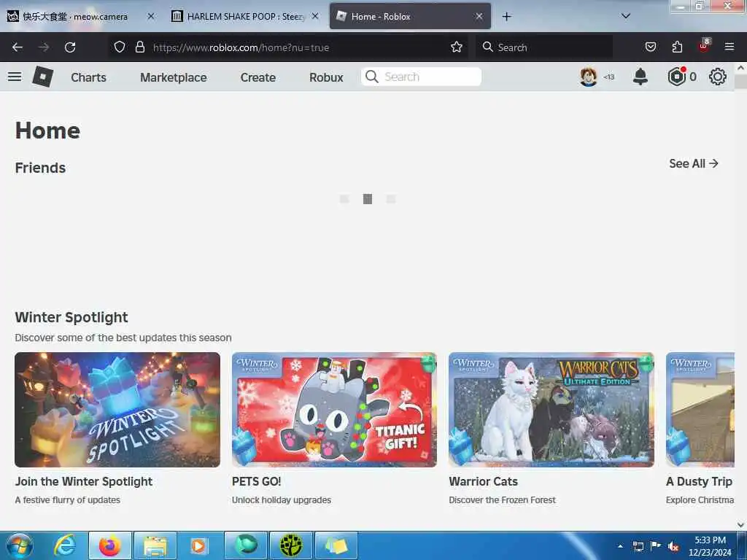The height and width of the screenshot is (560, 747).
Task: Open the yellow window app on taskbar
Action: point(336,545)
